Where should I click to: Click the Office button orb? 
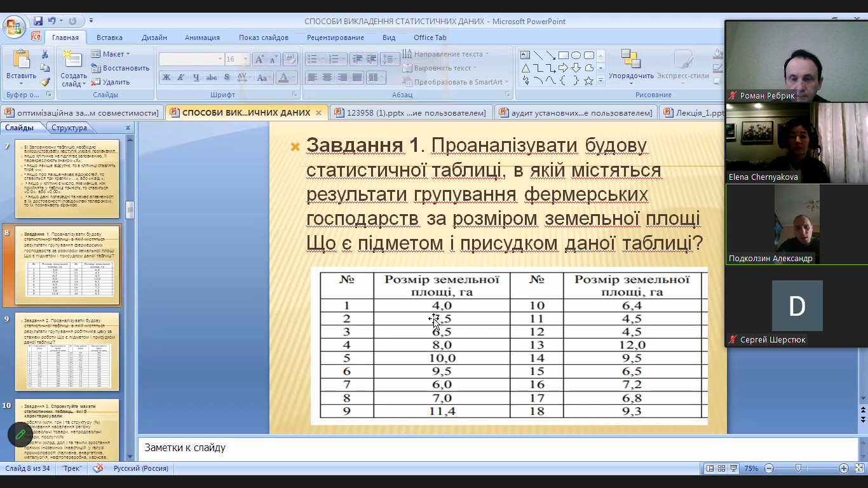point(13,27)
